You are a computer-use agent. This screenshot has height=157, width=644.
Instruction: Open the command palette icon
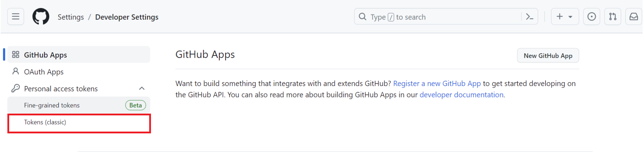click(x=529, y=17)
